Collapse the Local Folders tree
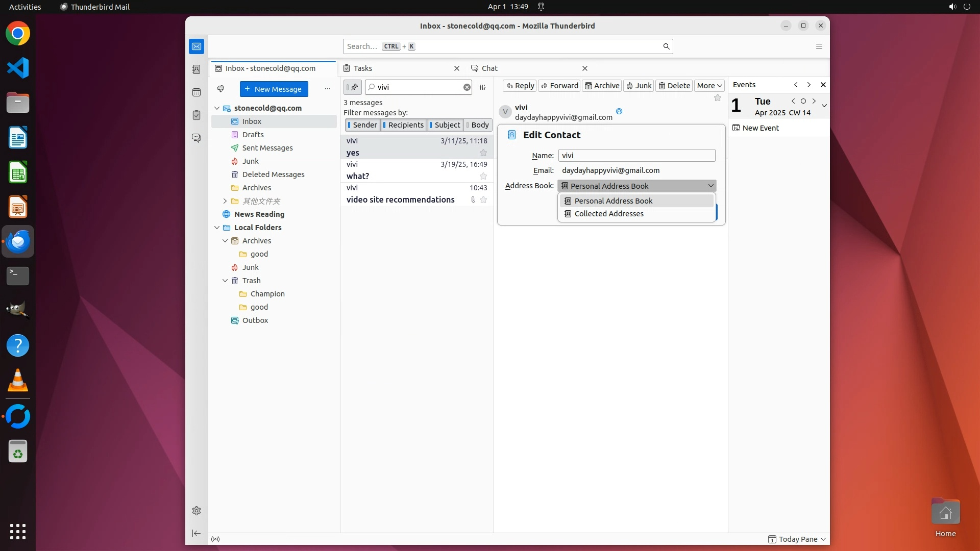 point(217,228)
